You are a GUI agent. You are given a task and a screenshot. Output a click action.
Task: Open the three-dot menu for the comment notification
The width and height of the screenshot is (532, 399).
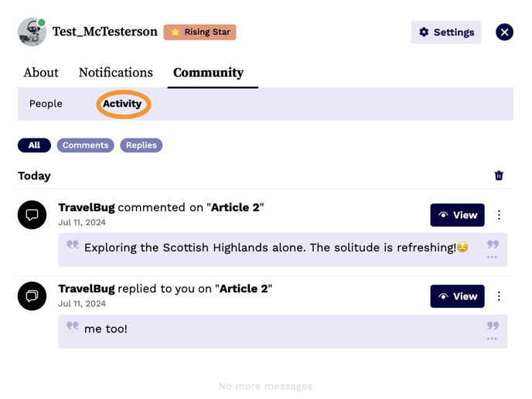tap(499, 215)
